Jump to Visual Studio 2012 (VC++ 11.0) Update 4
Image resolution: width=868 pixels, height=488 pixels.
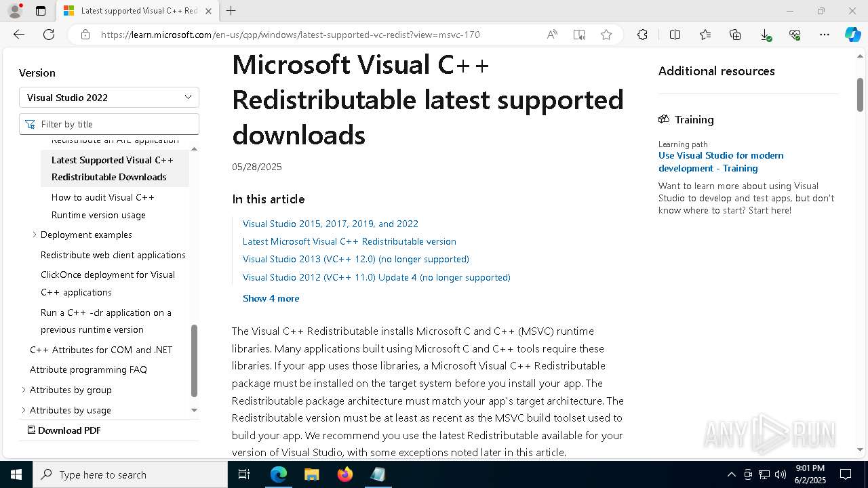point(376,277)
